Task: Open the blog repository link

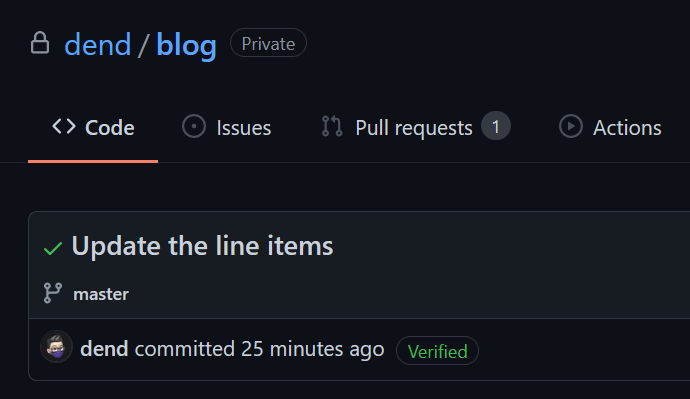Action: 186,44
